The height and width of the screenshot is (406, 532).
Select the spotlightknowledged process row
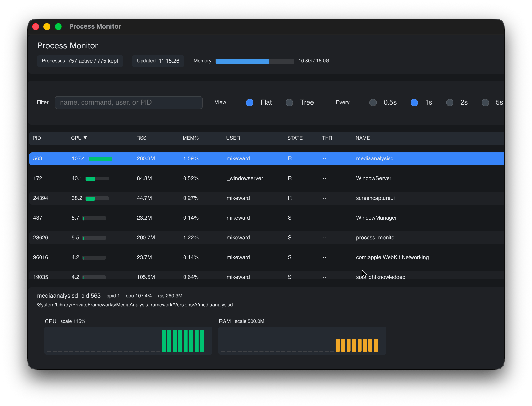click(266, 275)
